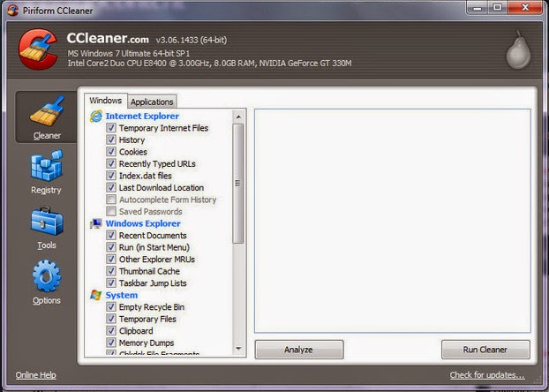This screenshot has width=549, height=392.
Task: Select the Windows Explorer heading
Action: pos(143,223)
